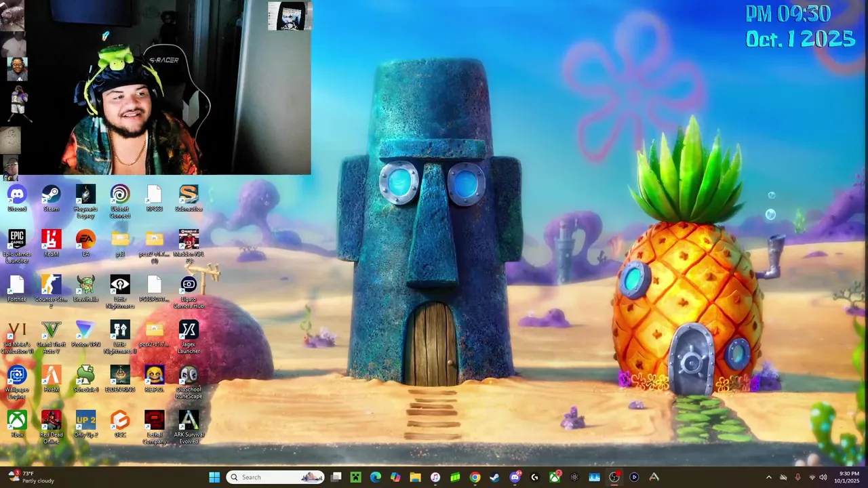Select the GCC desktop shortcut
868x488 pixels.
click(x=120, y=424)
